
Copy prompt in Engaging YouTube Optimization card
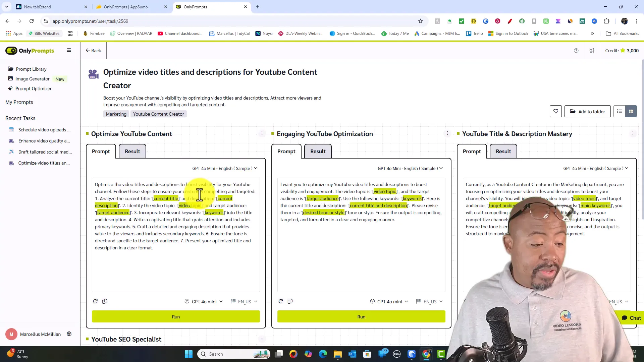tap(290, 301)
